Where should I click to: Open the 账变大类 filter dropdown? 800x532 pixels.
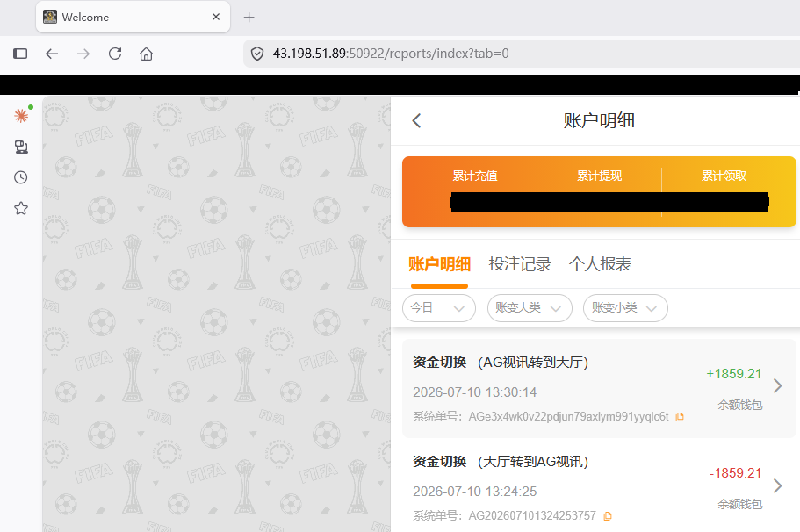point(530,308)
